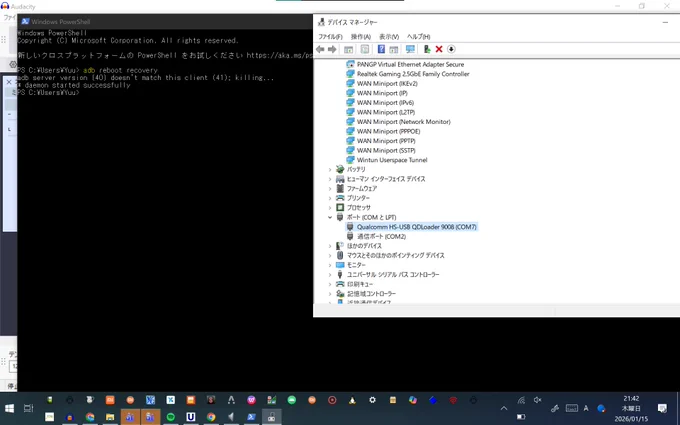
Task: Select Qualcomm HS-USB QDLoader 9008 (COM7)
Action: tap(416, 227)
